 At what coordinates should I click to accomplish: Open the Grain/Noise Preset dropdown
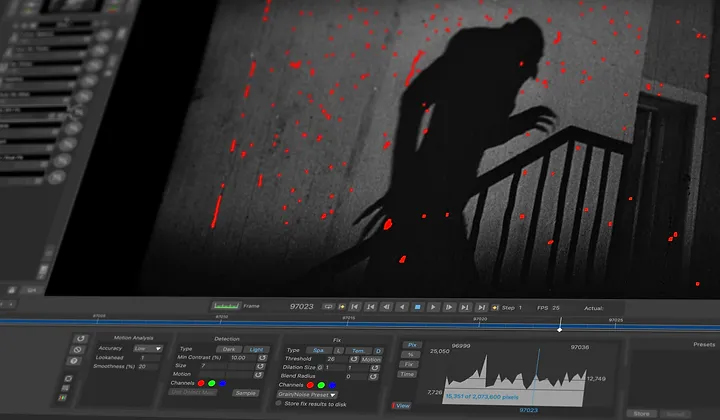(x=307, y=394)
